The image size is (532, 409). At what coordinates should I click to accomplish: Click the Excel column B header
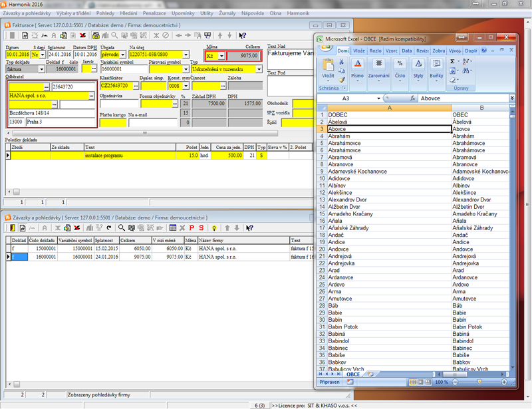tap(481, 108)
